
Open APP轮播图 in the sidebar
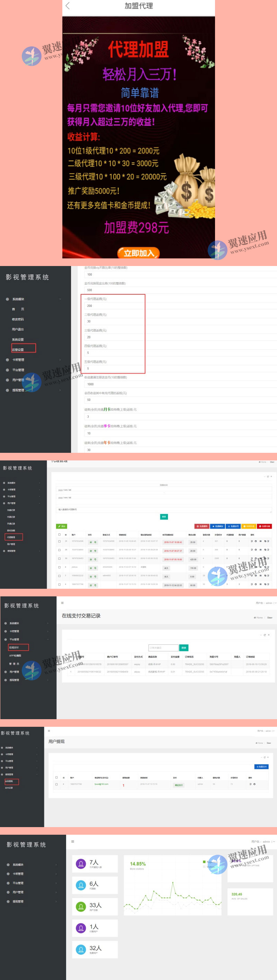[x=15, y=656]
